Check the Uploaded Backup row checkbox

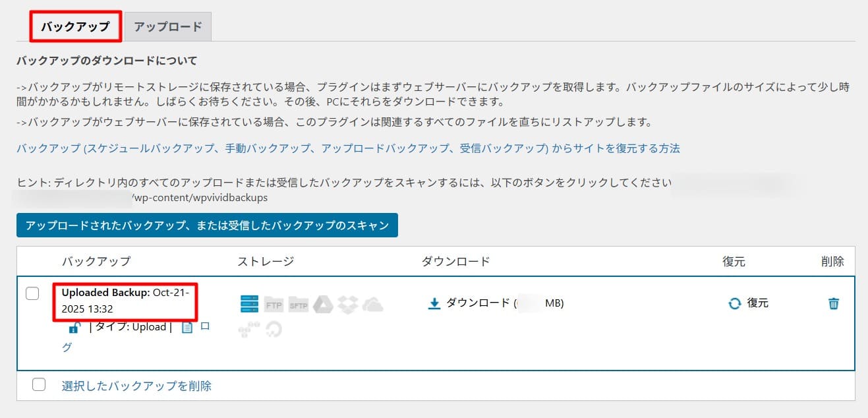point(32,294)
